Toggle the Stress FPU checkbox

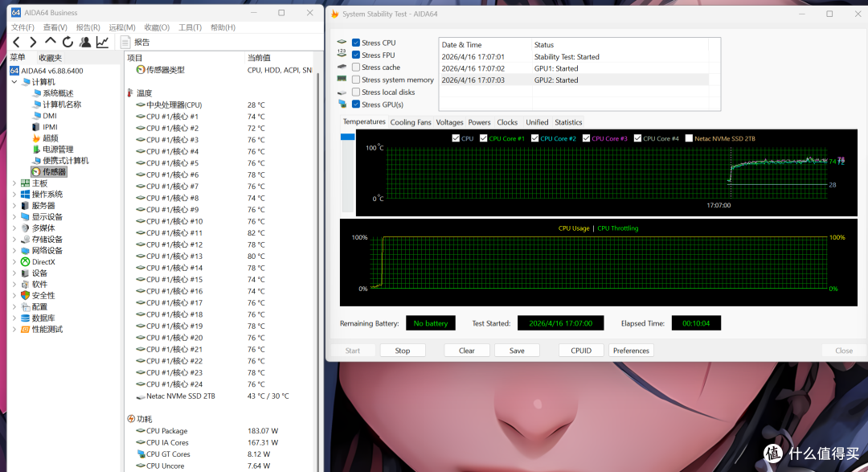[x=356, y=55]
